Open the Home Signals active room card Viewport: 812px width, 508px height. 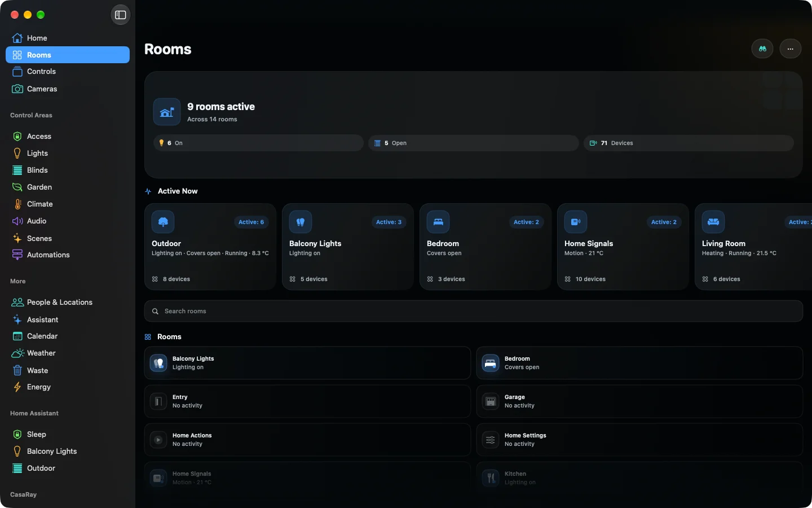coord(623,247)
